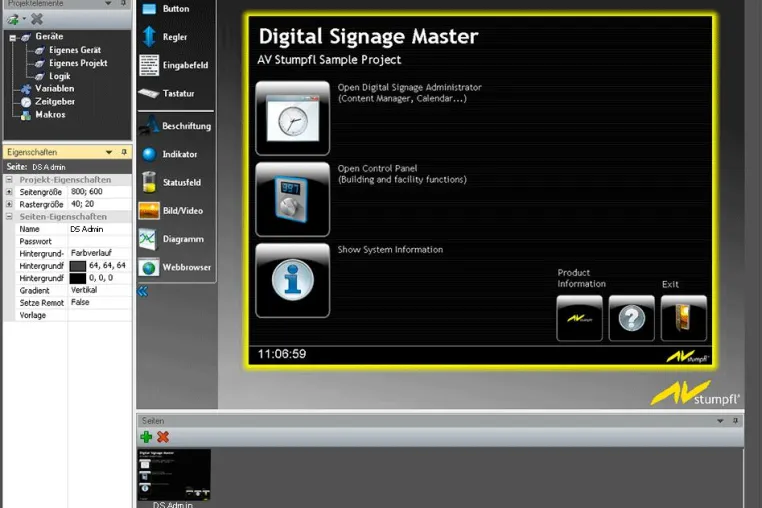The width and height of the screenshot is (762, 508).
Task: Select Makros tree item
Action: 50,115
